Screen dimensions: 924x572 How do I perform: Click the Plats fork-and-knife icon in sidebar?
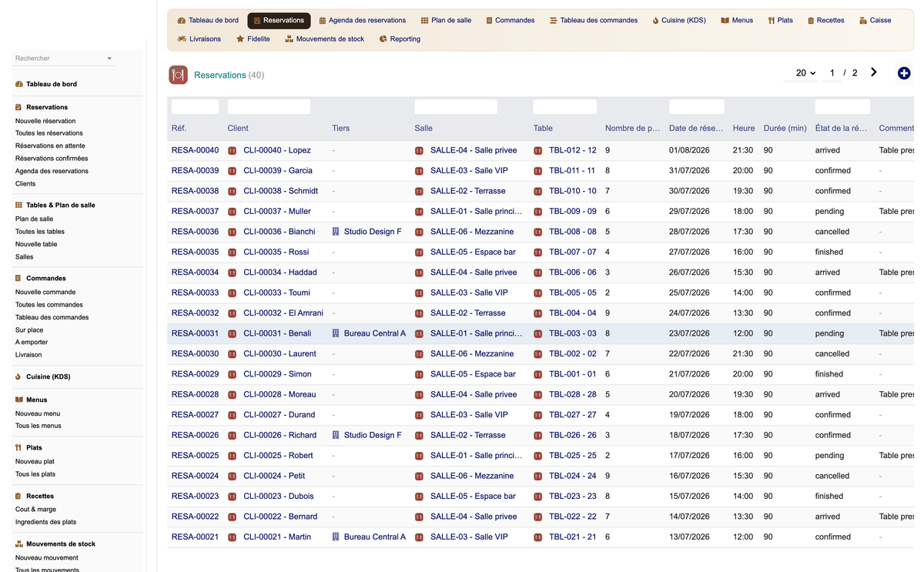(x=18, y=447)
